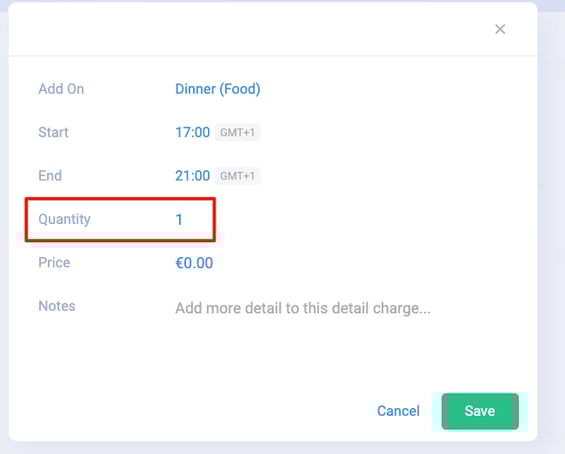Change the 17:00 start time
The image size is (565, 454).
tap(192, 132)
